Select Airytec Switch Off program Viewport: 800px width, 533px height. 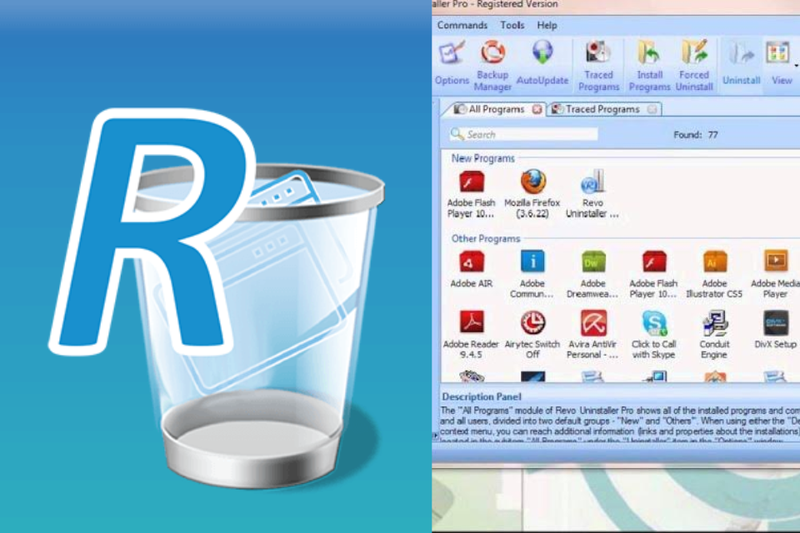tap(532, 335)
